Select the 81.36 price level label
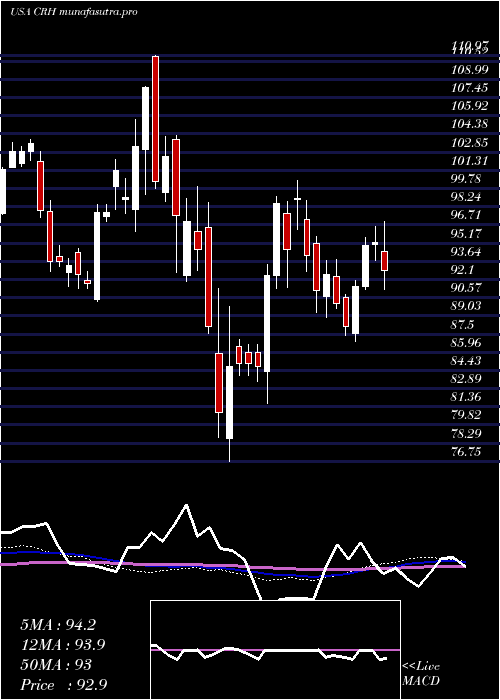500x700 pixels. pyautogui.click(x=467, y=397)
